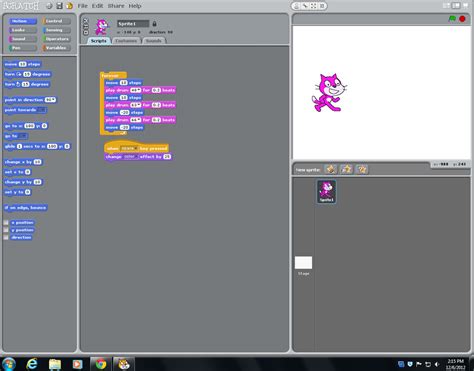This screenshot has width=474, height=371.
Task: Save the project with the disk icon
Action: pyautogui.click(x=59, y=6)
